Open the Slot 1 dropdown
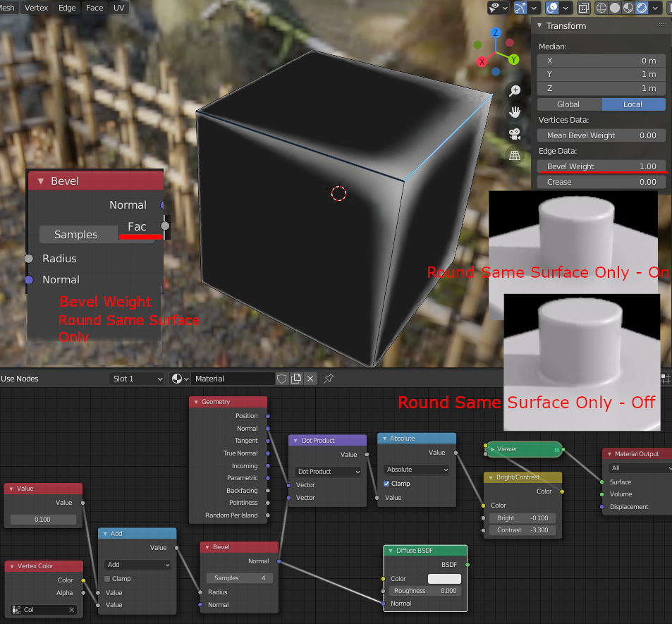672x624 pixels. tap(136, 379)
